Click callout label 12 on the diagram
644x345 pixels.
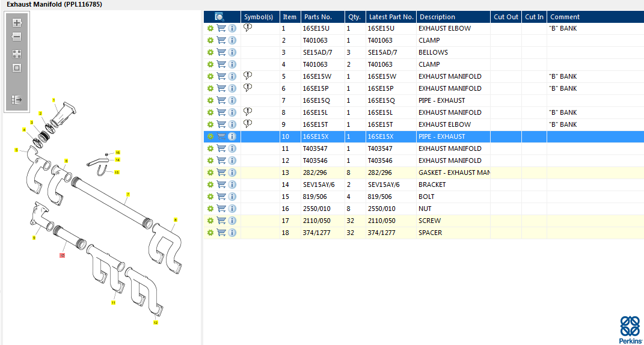point(156,323)
